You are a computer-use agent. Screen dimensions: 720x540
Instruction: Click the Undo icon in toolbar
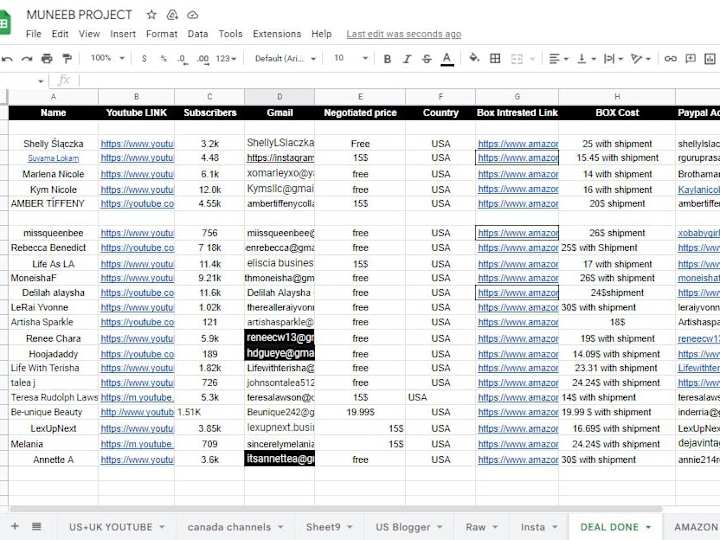[x=7, y=59]
